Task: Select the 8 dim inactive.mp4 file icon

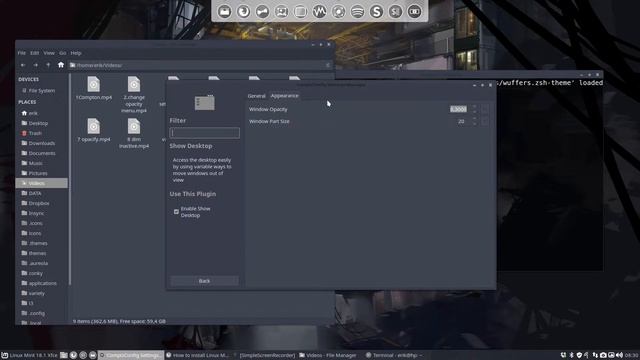Action: tap(134, 126)
